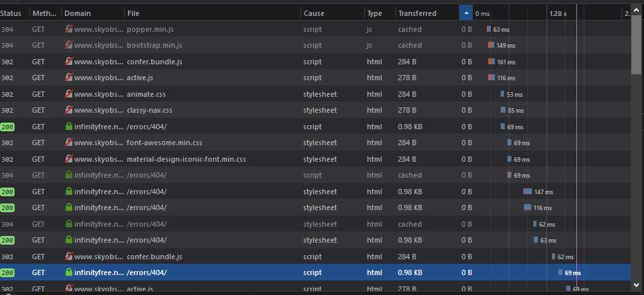Click green lock in /errors/404/ row below classy-nav.css
The width and height of the screenshot is (644, 295).
69,127
